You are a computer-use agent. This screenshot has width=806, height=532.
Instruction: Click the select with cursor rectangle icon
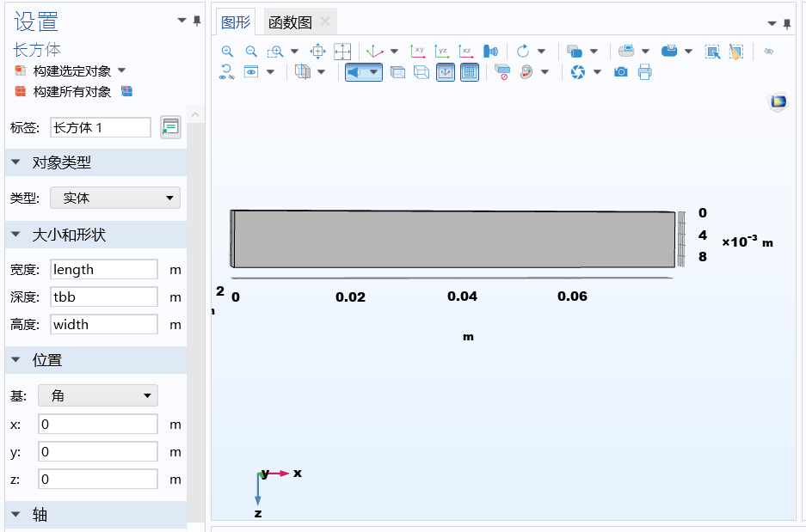tap(712, 52)
